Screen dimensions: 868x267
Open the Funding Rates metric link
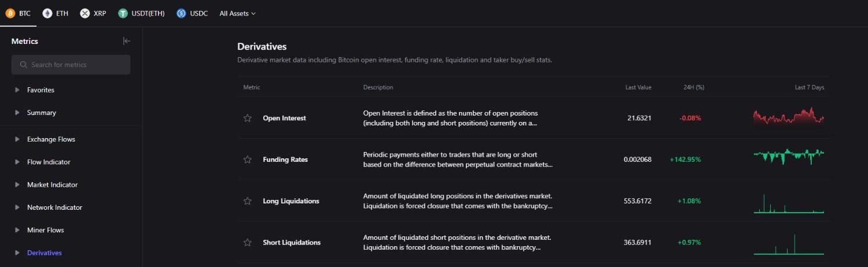285,160
